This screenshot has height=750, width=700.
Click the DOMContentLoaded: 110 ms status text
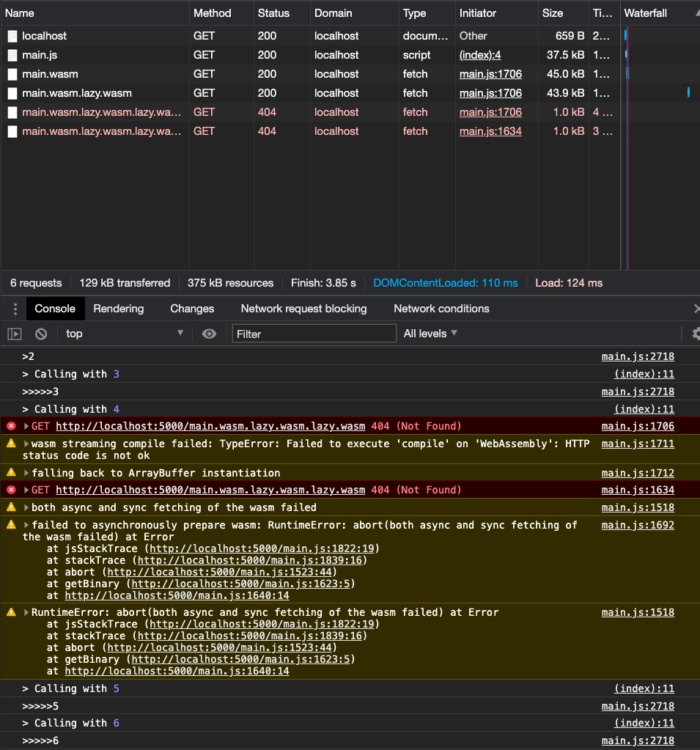coord(445,283)
